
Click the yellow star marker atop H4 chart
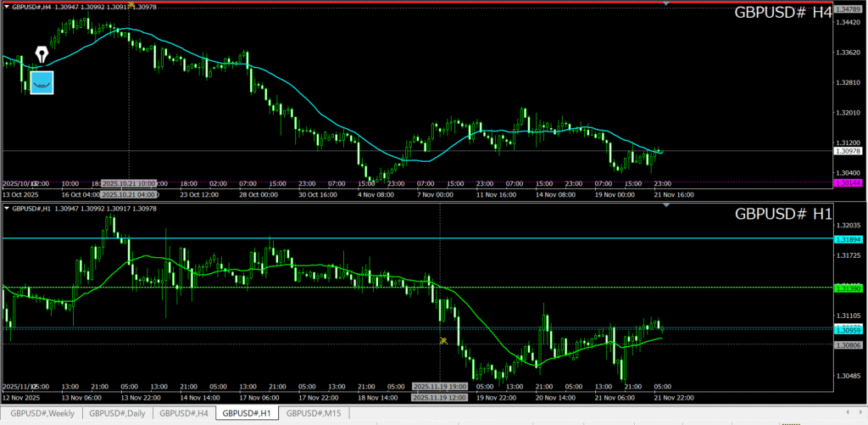[130, 5]
